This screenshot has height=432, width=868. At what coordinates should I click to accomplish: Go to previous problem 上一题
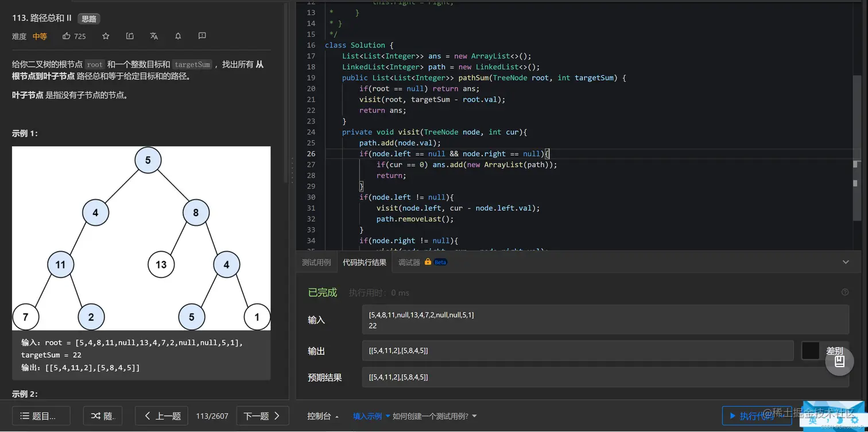pos(161,416)
